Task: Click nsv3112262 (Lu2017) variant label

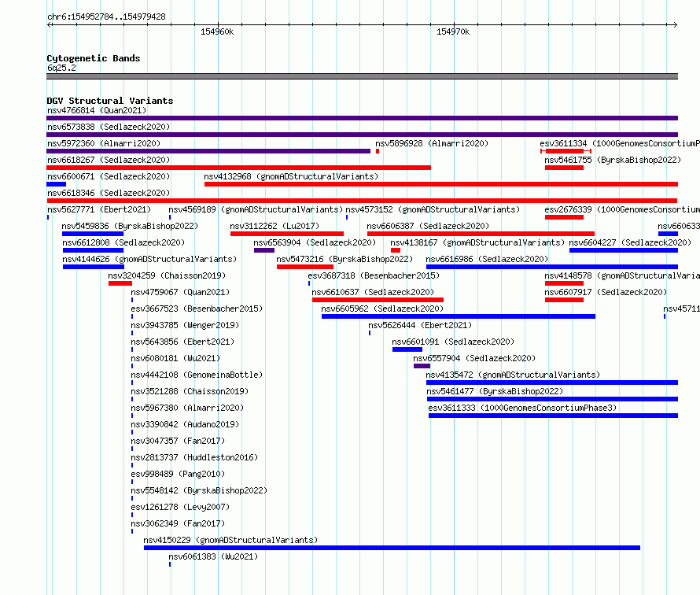Action: point(274,226)
